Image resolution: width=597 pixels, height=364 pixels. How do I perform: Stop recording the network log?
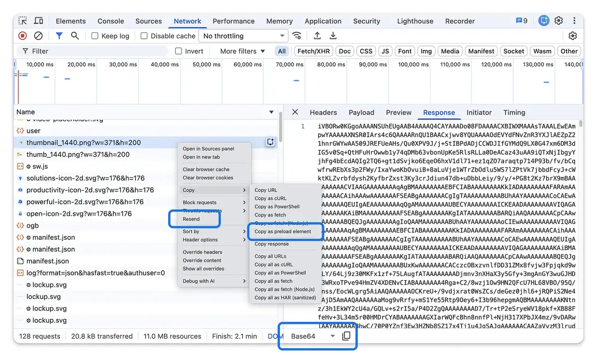pyautogui.click(x=23, y=36)
